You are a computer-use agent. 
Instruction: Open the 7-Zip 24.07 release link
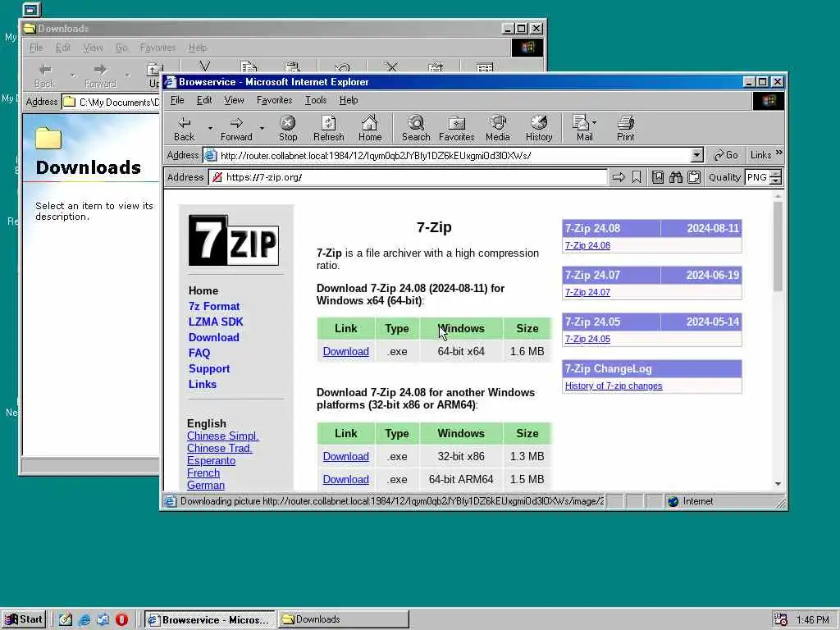(x=587, y=293)
